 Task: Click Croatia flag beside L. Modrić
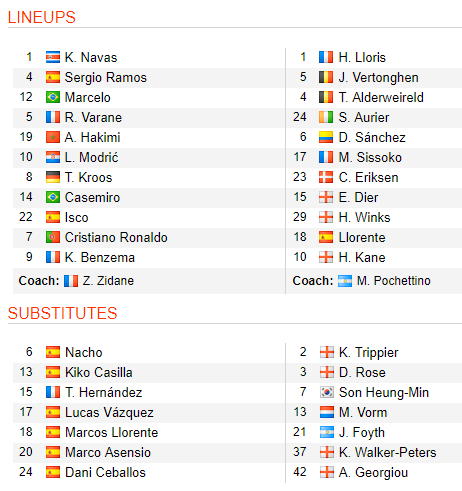(53, 157)
